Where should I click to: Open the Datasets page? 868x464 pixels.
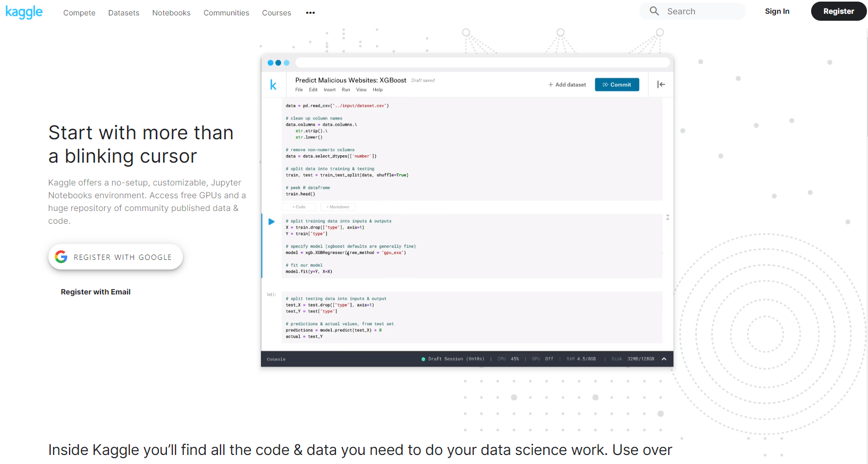pos(124,13)
